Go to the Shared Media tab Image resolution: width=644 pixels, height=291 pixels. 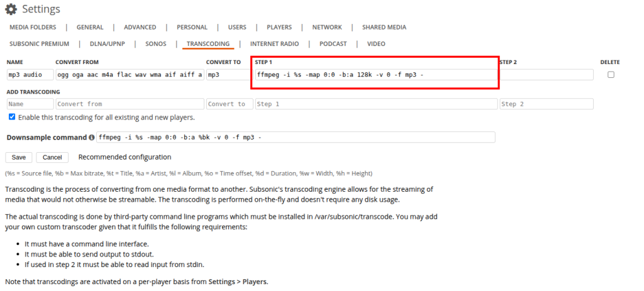[x=384, y=27]
